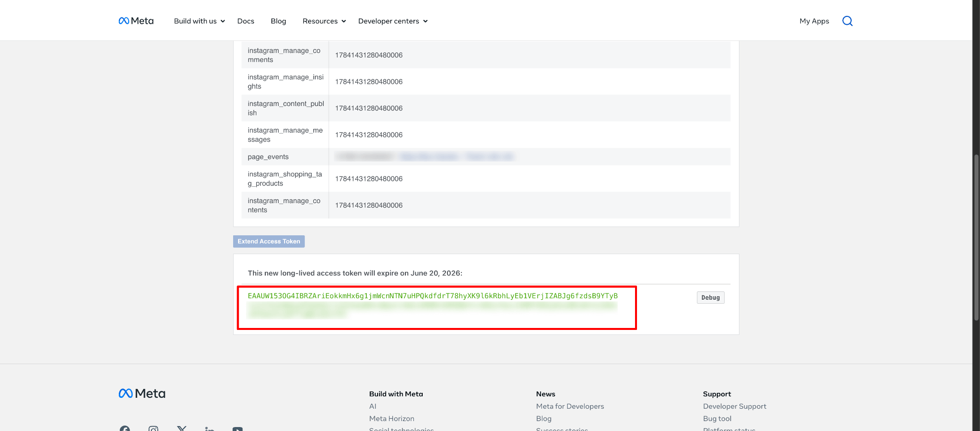Screen dimensions: 980x431
Task: Open the Meta Horizon footer link
Action: [392, 419]
